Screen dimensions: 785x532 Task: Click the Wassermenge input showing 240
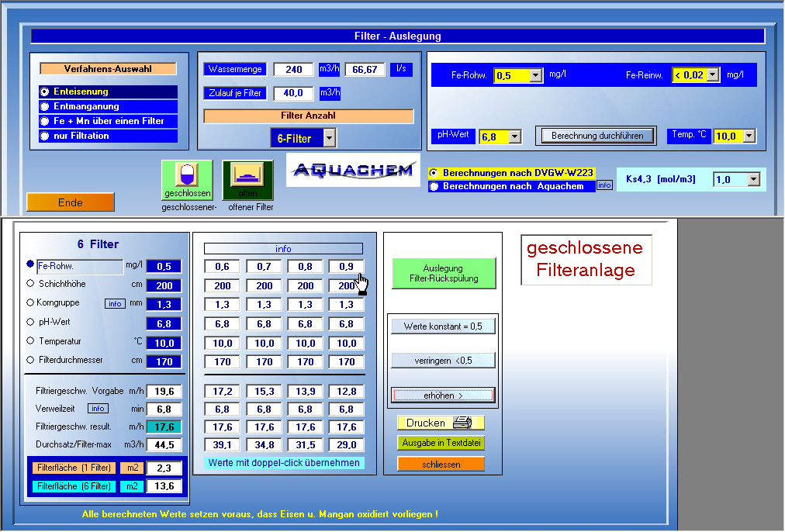point(293,69)
